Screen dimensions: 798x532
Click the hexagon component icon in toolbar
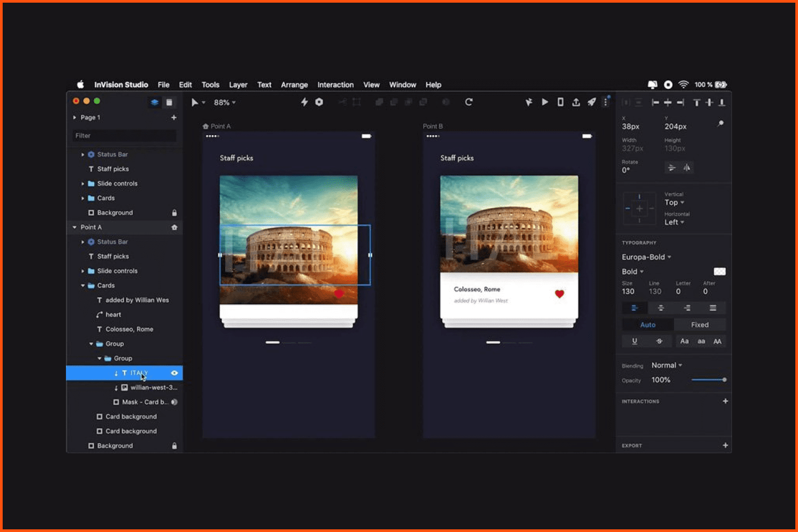click(x=319, y=102)
